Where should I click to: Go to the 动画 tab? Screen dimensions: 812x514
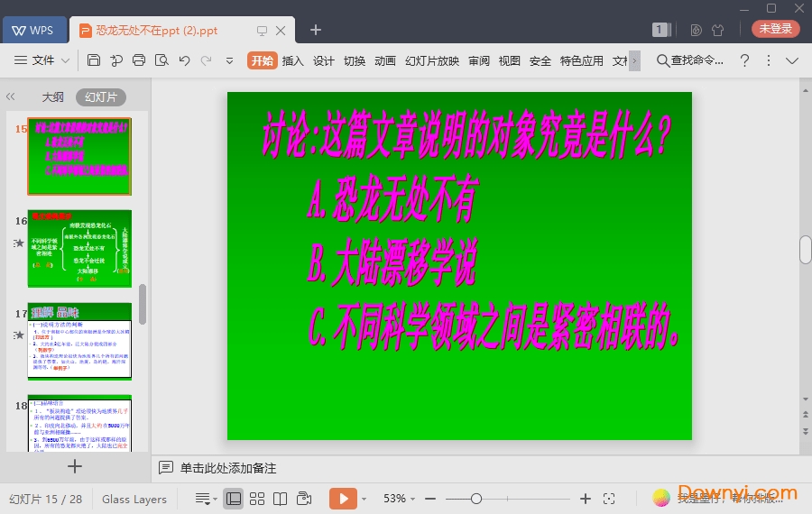click(384, 60)
